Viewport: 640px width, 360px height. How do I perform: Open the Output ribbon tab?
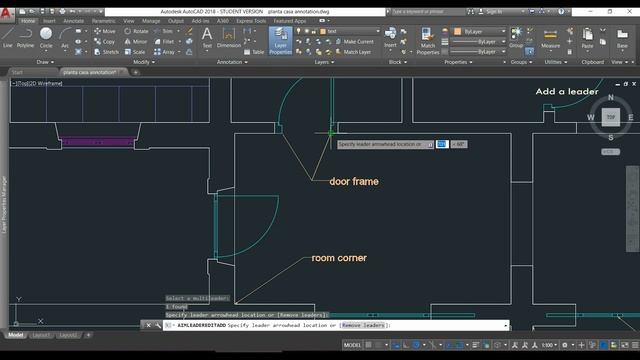[x=176, y=21]
